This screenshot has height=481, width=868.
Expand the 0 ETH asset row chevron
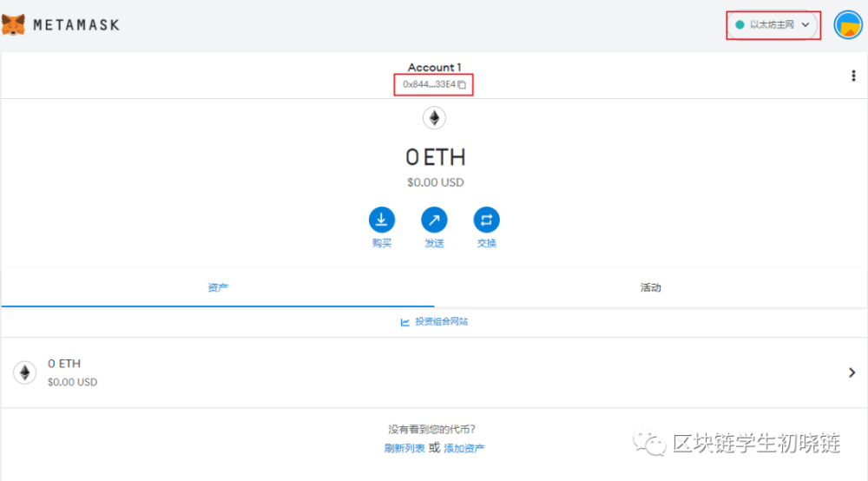(x=852, y=372)
